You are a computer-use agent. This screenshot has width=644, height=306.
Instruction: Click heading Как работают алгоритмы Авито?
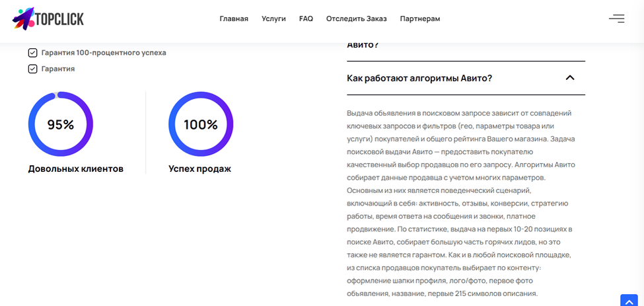tap(419, 78)
